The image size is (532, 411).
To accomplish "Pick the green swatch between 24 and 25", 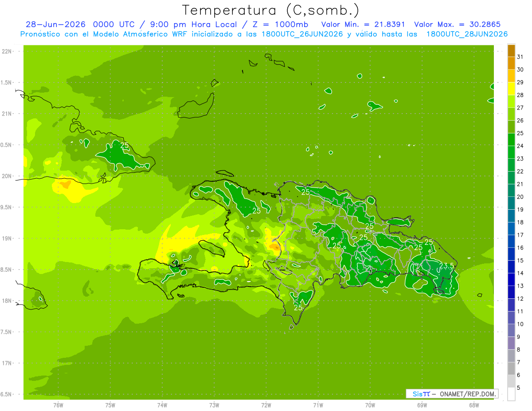I will pos(511,140).
